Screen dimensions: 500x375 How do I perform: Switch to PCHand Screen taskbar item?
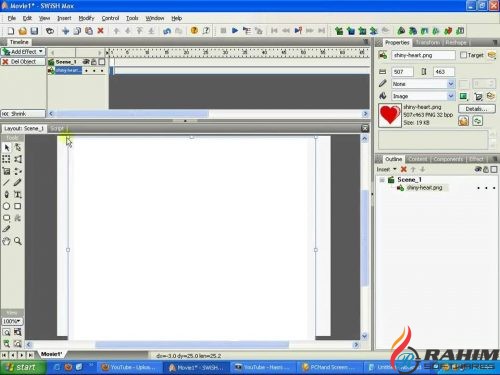[329, 367]
